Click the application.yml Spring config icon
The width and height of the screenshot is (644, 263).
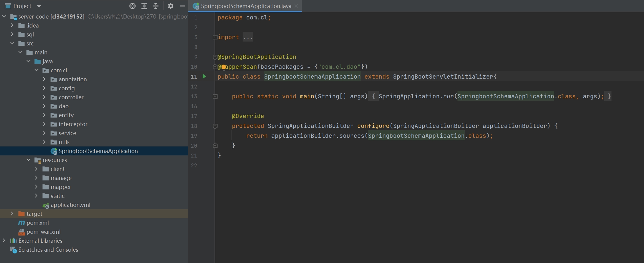click(46, 205)
